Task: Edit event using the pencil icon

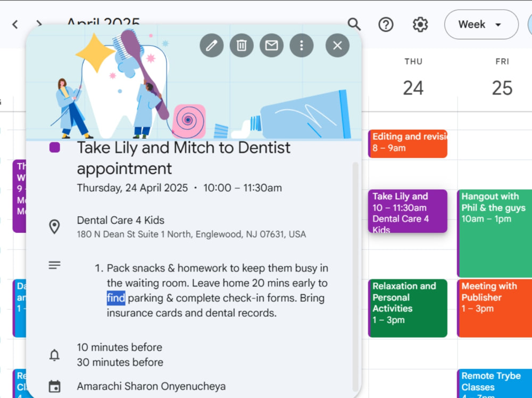Action: coord(211,45)
